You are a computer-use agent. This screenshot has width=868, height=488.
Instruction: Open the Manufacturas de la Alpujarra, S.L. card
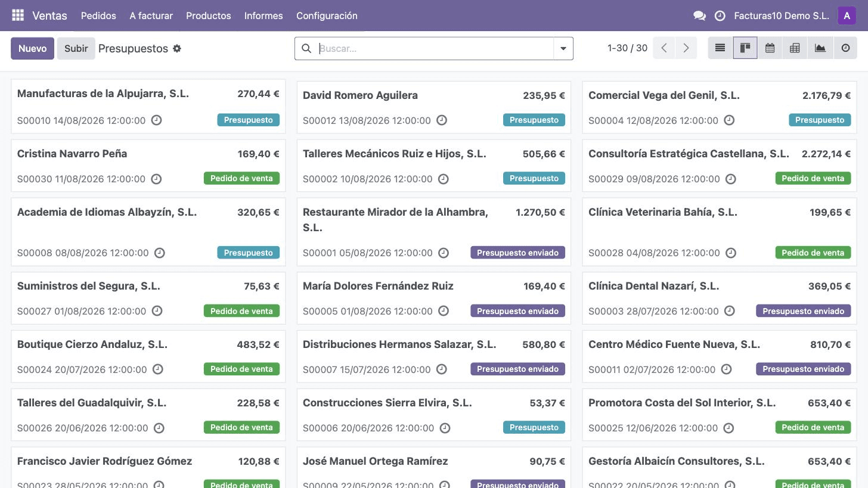pyautogui.click(x=148, y=106)
